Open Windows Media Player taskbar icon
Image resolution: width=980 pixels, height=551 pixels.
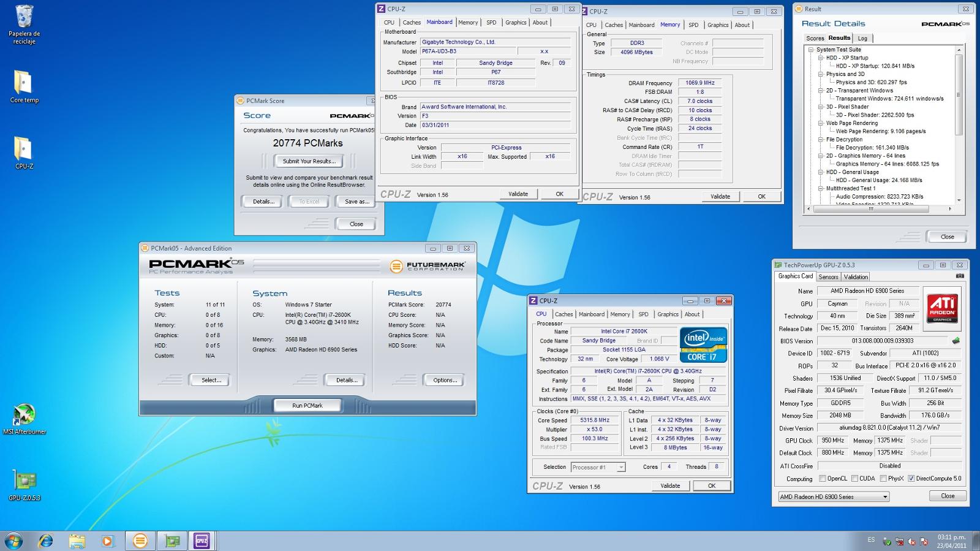(x=108, y=541)
